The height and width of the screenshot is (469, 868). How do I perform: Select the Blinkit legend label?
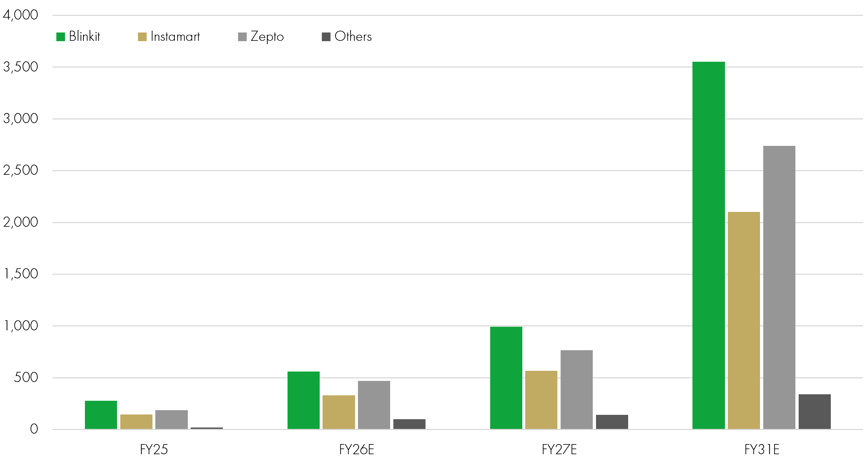[85, 36]
